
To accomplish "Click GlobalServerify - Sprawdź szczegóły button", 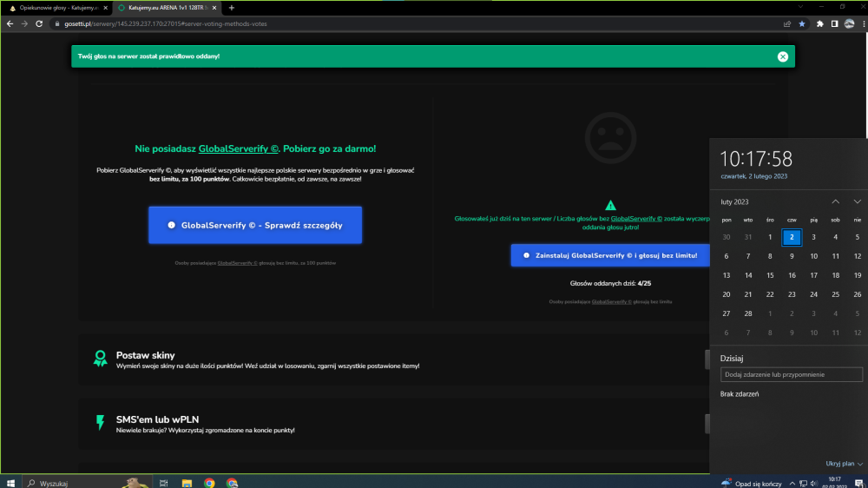I will [255, 225].
